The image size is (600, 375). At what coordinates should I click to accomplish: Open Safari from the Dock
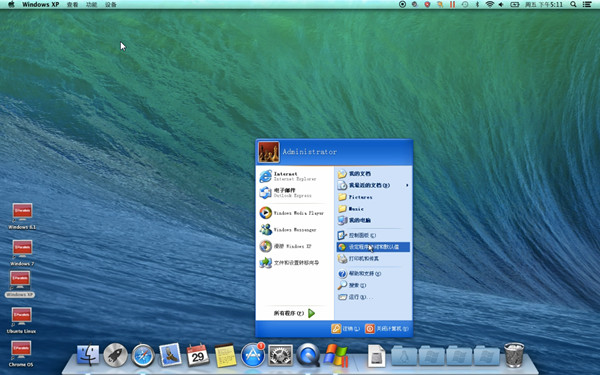143,355
